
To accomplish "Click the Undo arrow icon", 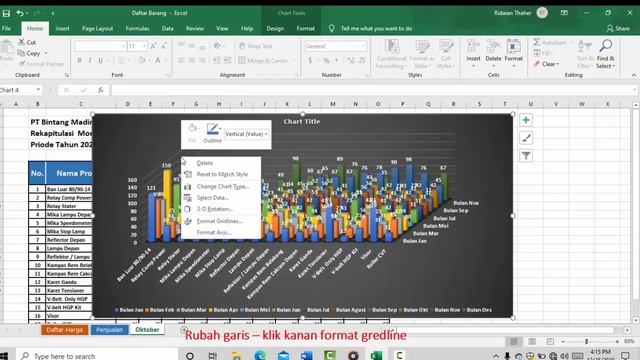I will (x=20, y=13).
